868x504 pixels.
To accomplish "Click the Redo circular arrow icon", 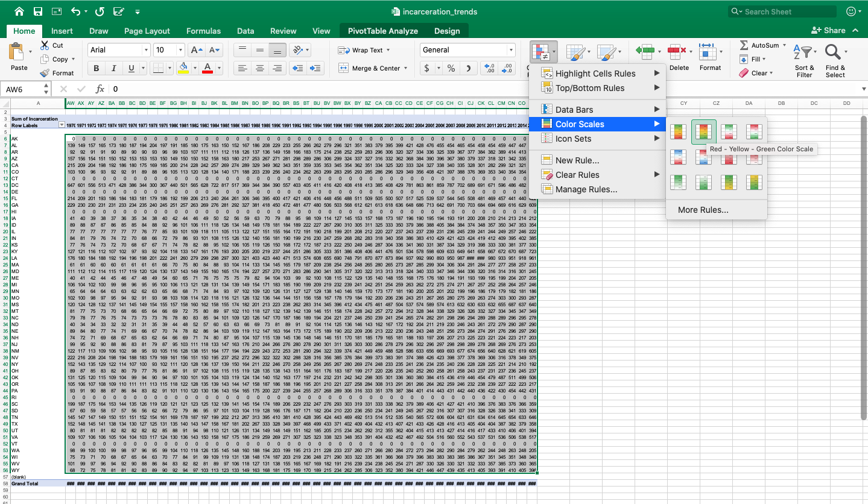I will point(100,11).
